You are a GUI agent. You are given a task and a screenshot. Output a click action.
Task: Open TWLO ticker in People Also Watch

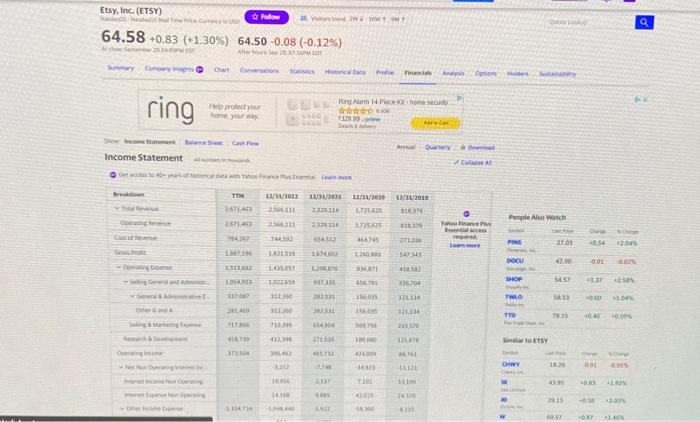[x=513, y=297]
